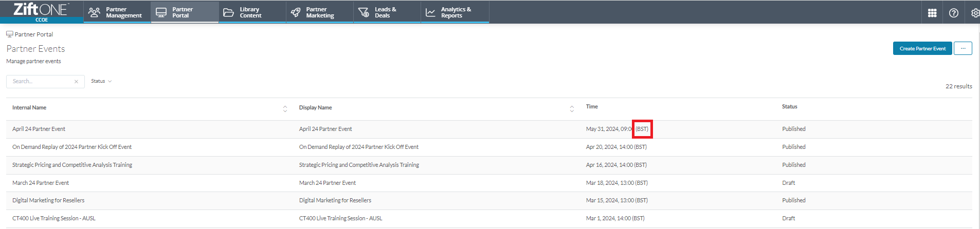Click the help question mark icon

tap(953, 13)
